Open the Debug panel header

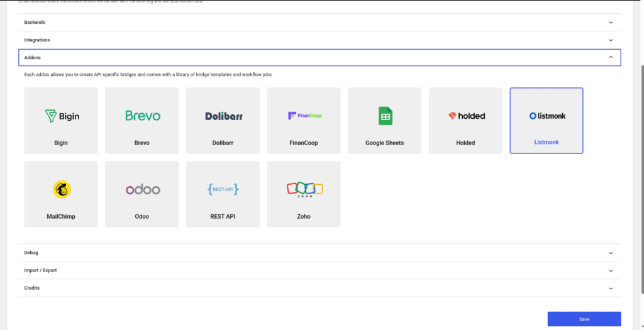pos(319,253)
